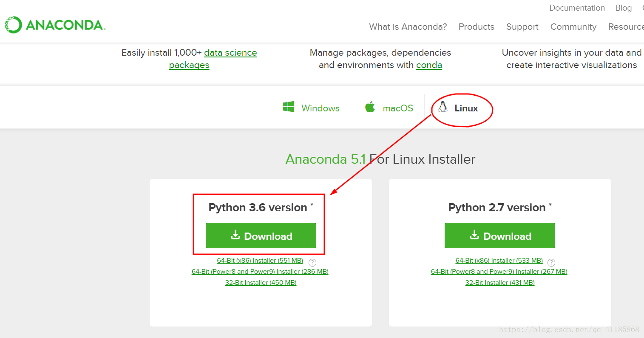
Task: Open the macOS installer tab
Action: pyautogui.click(x=389, y=108)
